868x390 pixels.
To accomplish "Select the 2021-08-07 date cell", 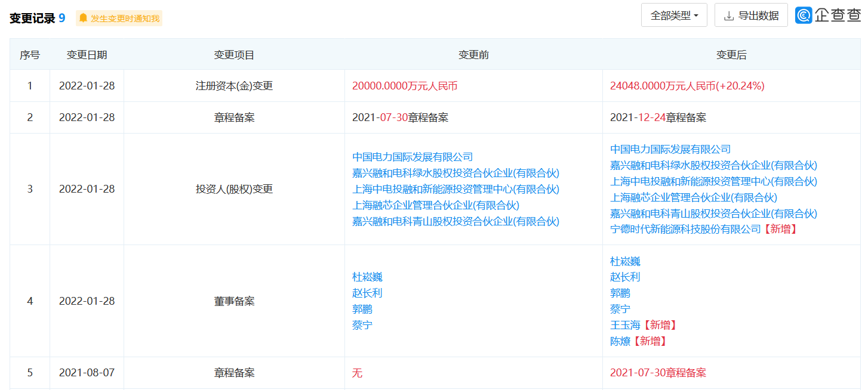I will [87, 373].
